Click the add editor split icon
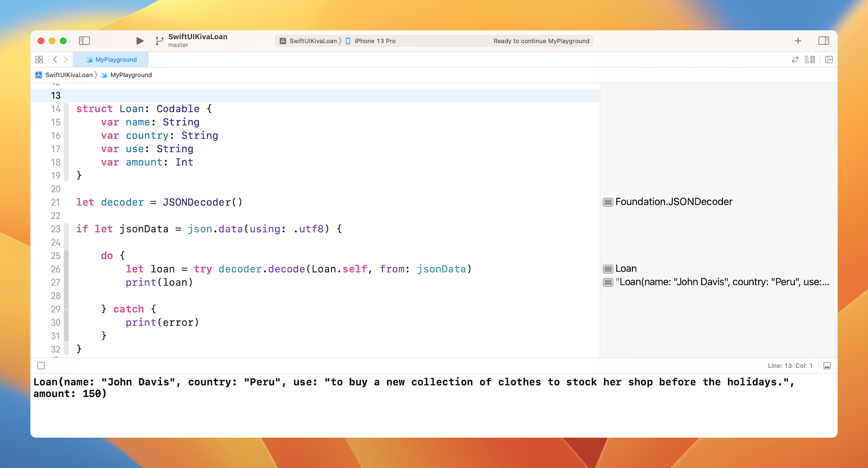 (829, 59)
